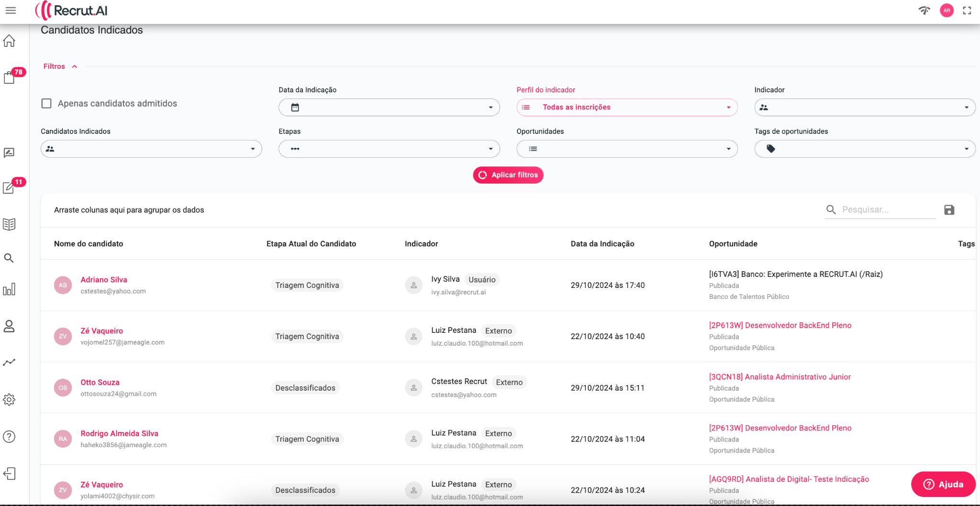Open the briefcase icon with 78 badge

10,77
